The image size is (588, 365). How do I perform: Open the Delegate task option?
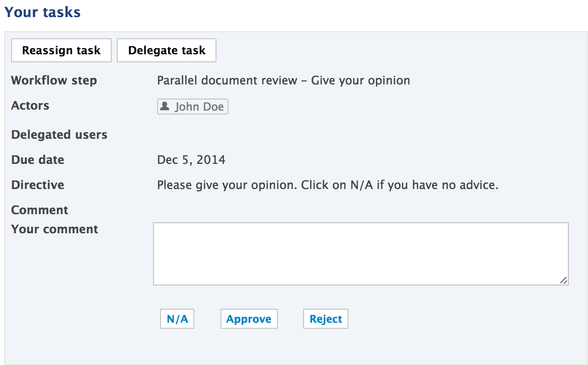(x=167, y=50)
